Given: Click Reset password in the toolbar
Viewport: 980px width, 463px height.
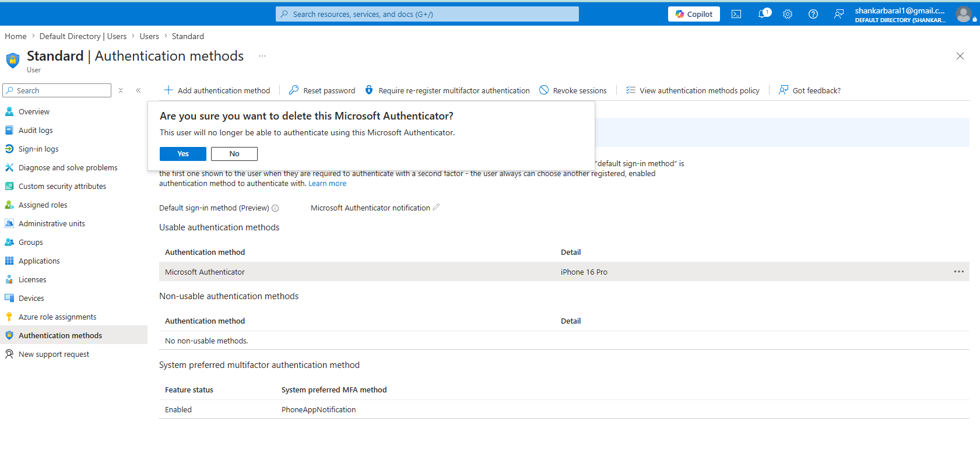Looking at the screenshot, I should (x=322, y=90).
